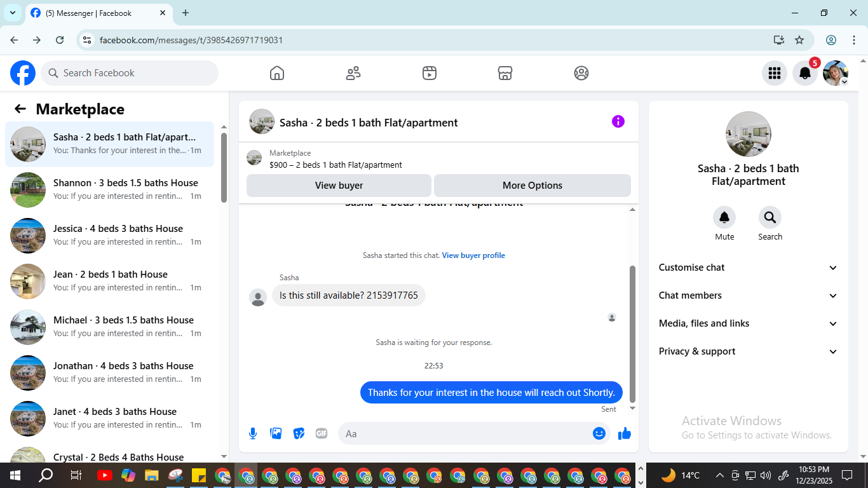Open Sasha 2 beds 1 bath conversation
This screenshot has width=868, height=488.
[x=109, y=144]
